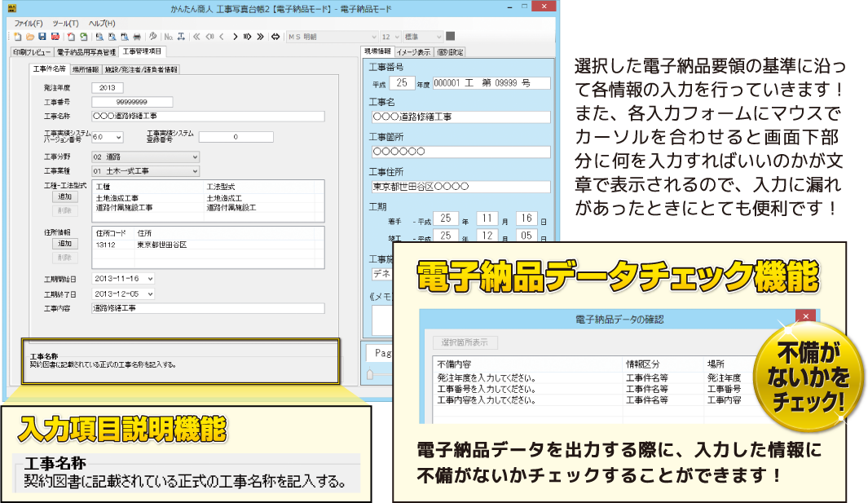Open the ファイル(F) menu

coord(29,24)
